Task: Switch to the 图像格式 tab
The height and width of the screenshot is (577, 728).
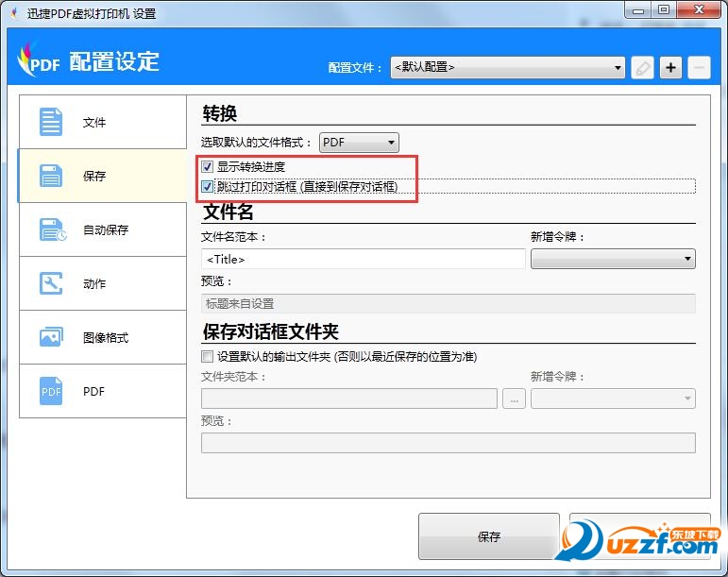Action: click(x=104, y=337)
